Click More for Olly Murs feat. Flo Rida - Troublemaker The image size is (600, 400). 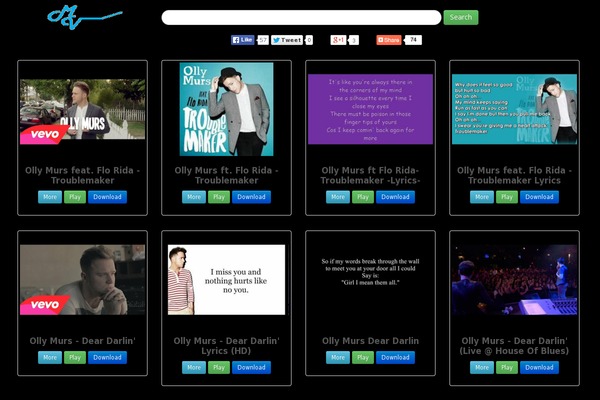click(x=50, y=197)
